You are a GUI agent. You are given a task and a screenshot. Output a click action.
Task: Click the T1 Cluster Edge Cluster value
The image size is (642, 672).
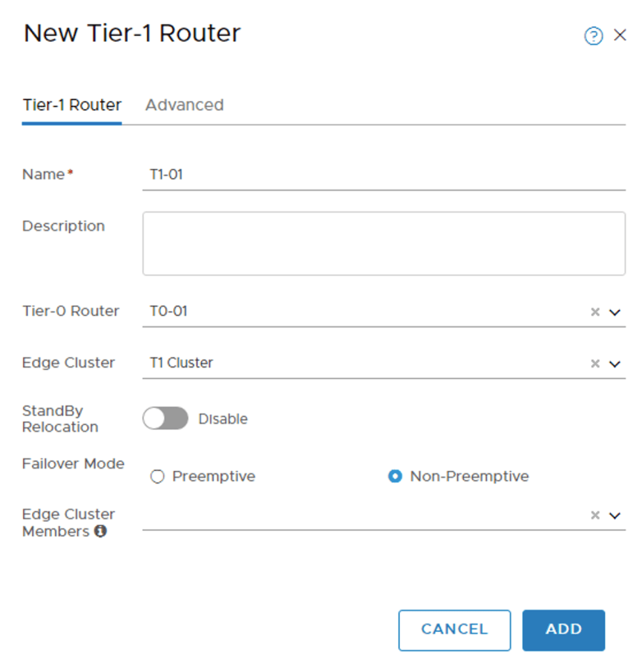pyautogui.click(x=182, y=363)
